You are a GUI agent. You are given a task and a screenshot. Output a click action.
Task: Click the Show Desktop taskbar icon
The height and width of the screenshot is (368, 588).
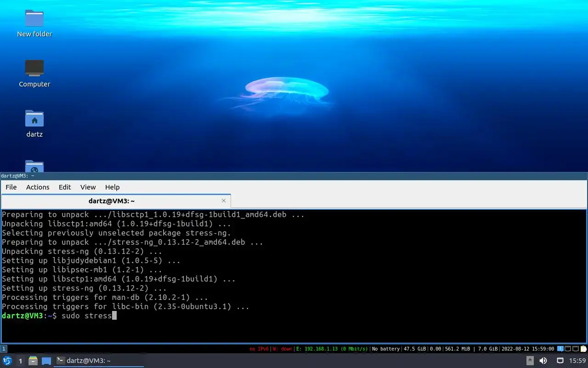46,361
